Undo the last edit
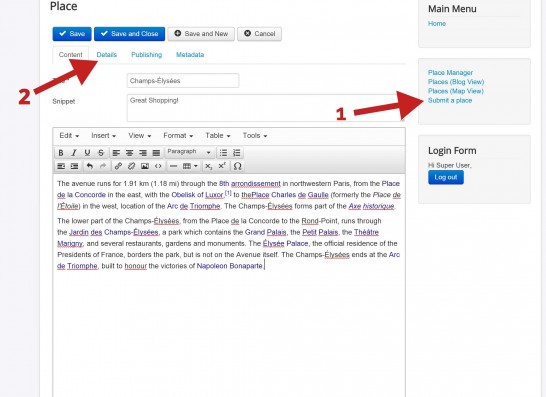 (x=90, y=166)
